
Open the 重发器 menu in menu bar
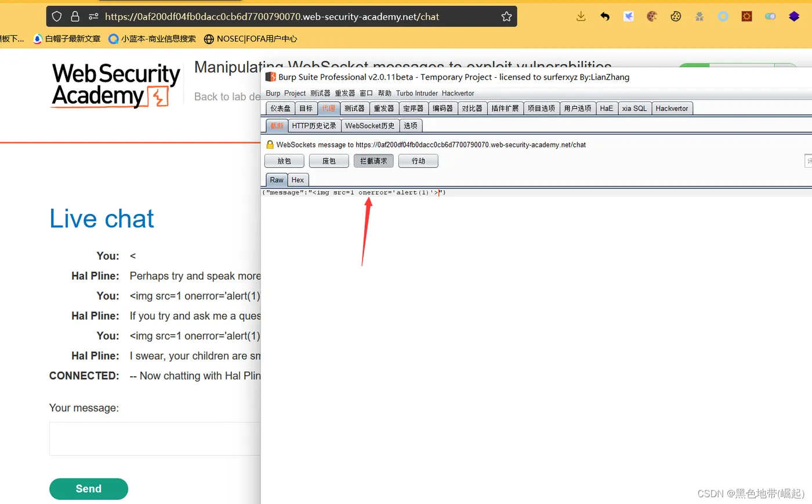[x=345, y=93]
